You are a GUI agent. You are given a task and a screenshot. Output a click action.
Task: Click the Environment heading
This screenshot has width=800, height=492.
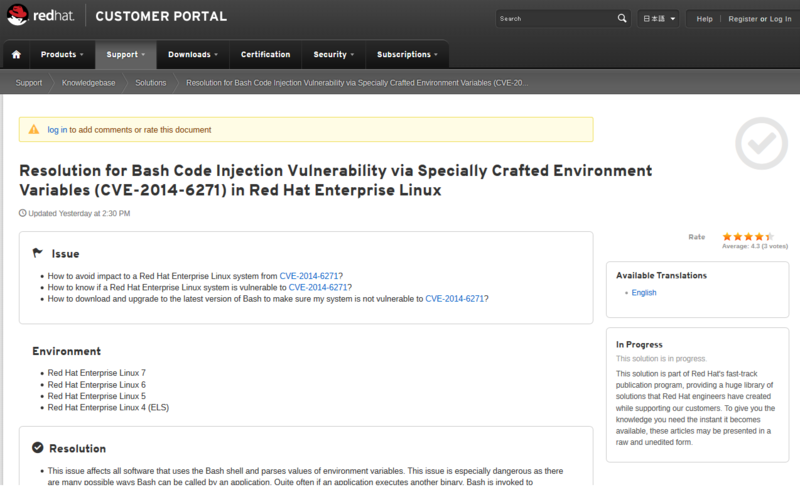click(x=66, y=351)
